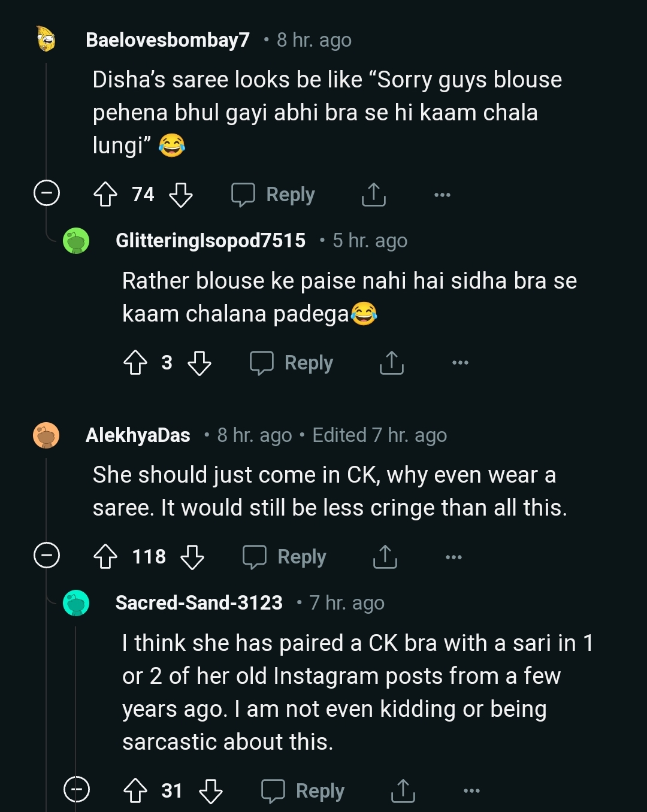Image resolution: width=647 pixels, height=812 pixels.
Task: Collapse Sacred-Sand-3123's reply thread
Action: point(77,789)
